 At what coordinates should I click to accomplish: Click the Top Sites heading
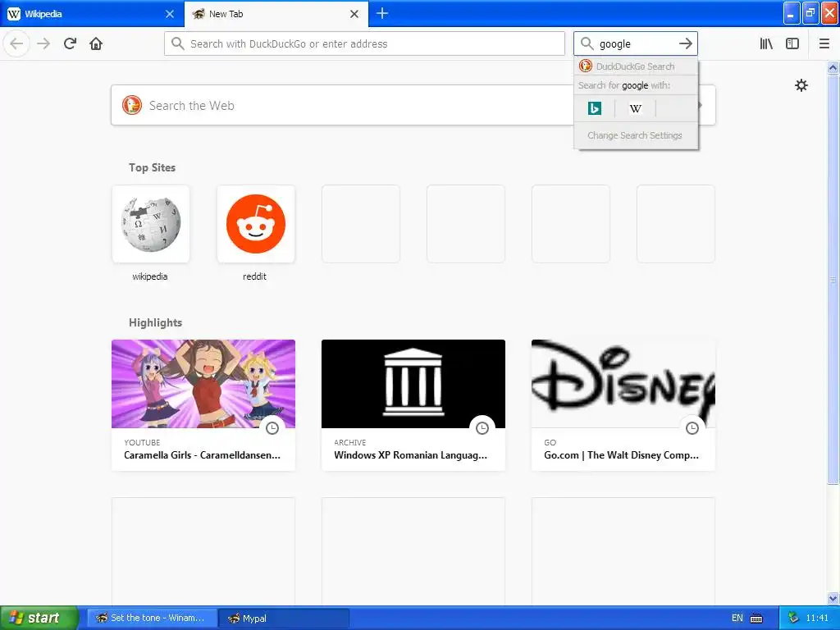tap(152, 167)
